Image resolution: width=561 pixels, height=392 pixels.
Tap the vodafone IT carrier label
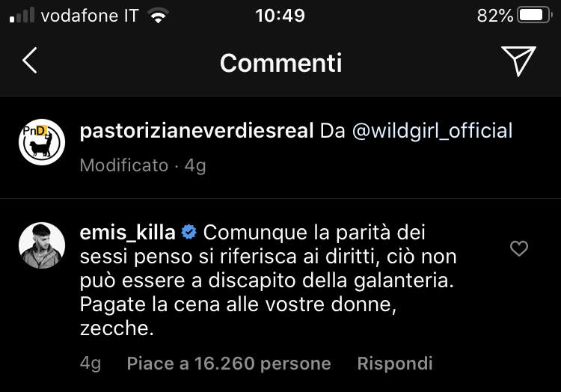89,16
